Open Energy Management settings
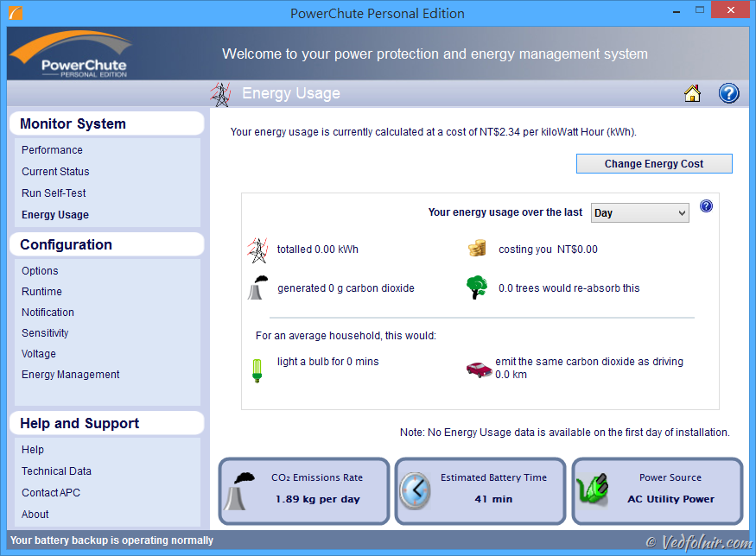This screenshot has height=556, width=756. pyautogui.click(x=70, y=375)
